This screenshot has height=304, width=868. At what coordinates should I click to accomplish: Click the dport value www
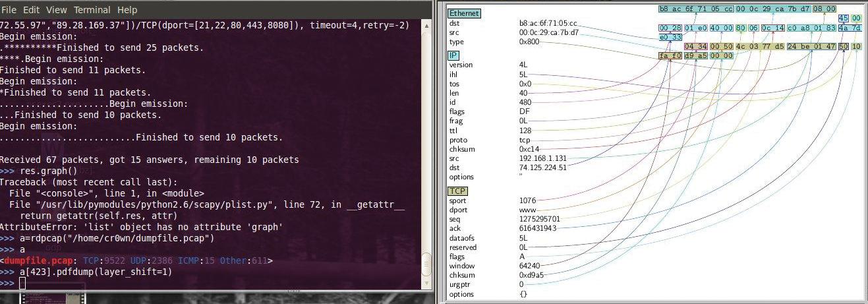click(x=527, y=210)
